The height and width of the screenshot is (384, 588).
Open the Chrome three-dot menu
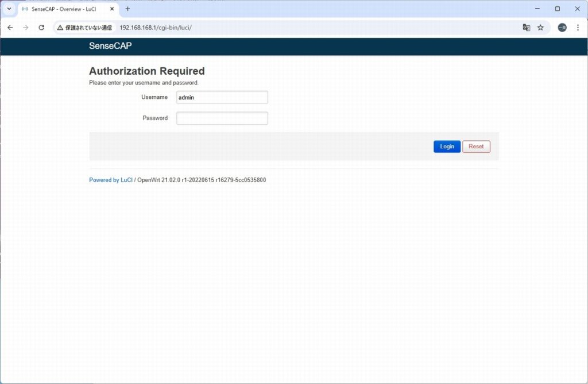(577, 28)
